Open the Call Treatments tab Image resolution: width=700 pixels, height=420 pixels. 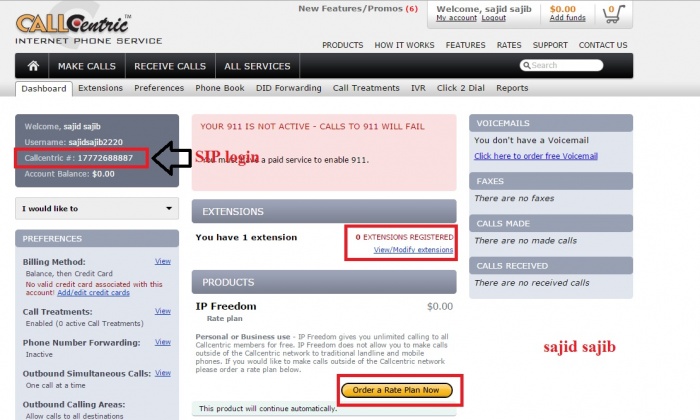(x=366, y=88)
